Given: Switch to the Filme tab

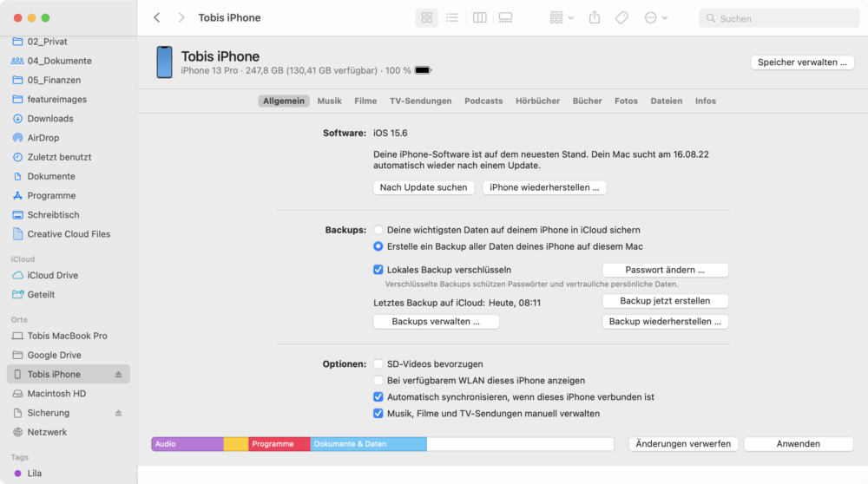Looking at the screenshot, I should coord(365,101).
